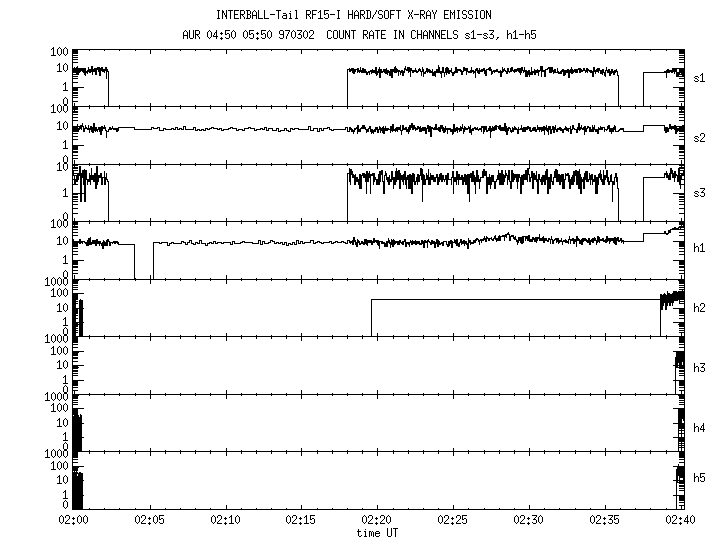
Task: Click the INTERBALL-Tail RF15-I plot title
Action: [353, 15]
